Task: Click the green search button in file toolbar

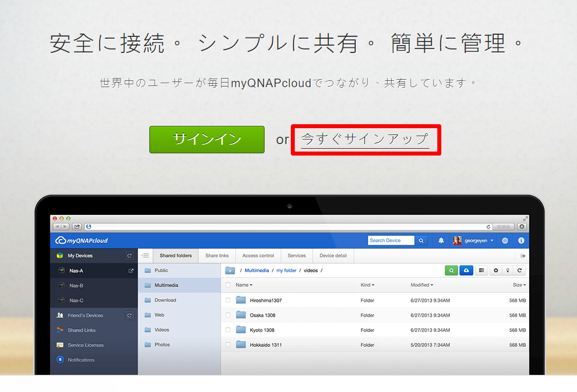Action: click(452, 270)
